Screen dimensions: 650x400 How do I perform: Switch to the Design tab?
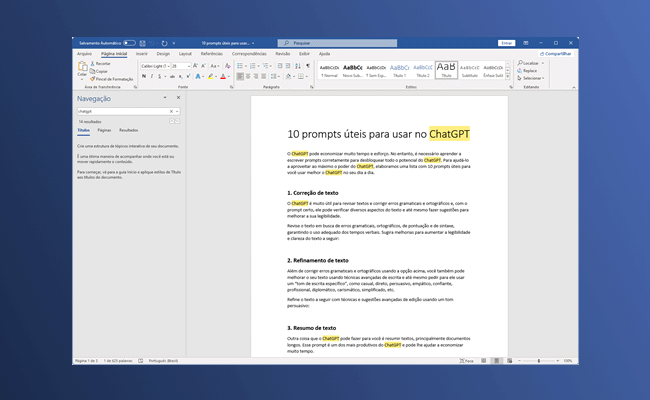163,54
